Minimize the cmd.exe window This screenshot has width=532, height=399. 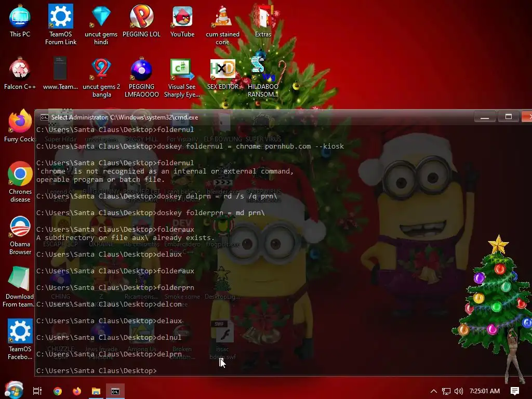coord(485,117)
